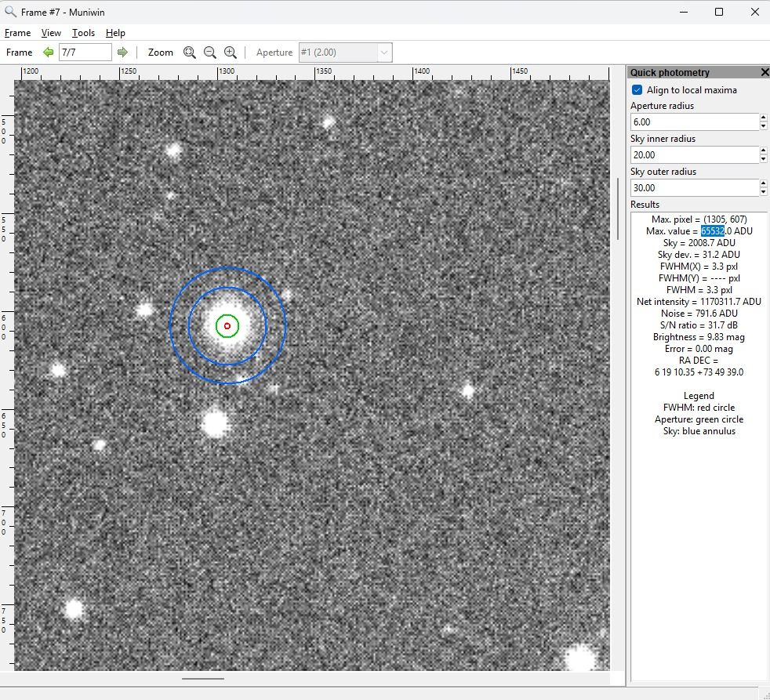
Task: Click the frame number input showing 7/7
Action: 85,52
